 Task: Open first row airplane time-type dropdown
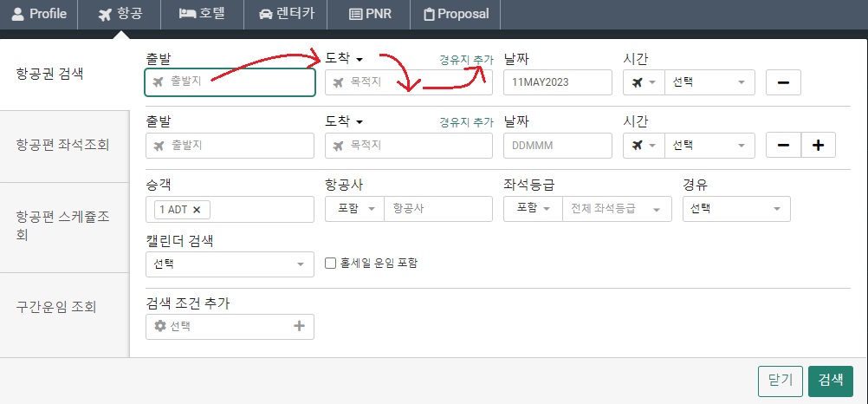point(644,82)
